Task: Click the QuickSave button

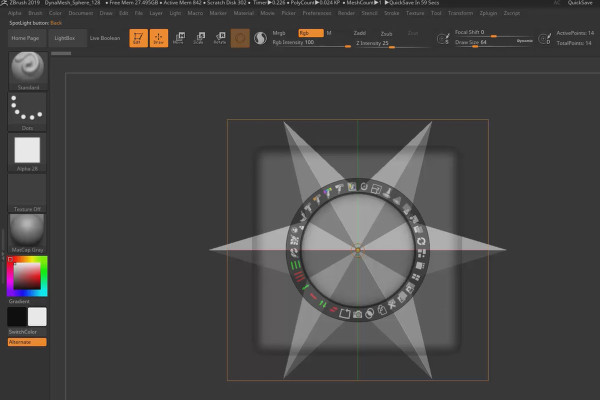Action: pos(580,3)
